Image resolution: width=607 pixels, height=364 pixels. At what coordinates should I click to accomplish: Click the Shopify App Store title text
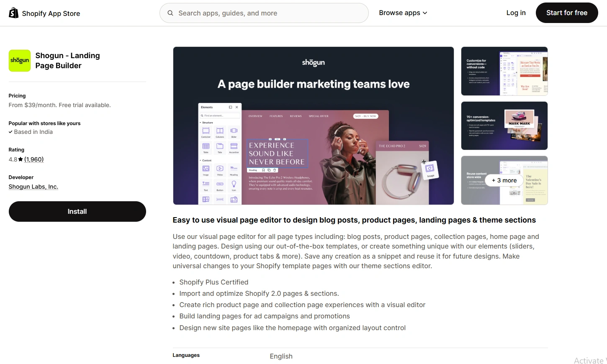[51, 13]
